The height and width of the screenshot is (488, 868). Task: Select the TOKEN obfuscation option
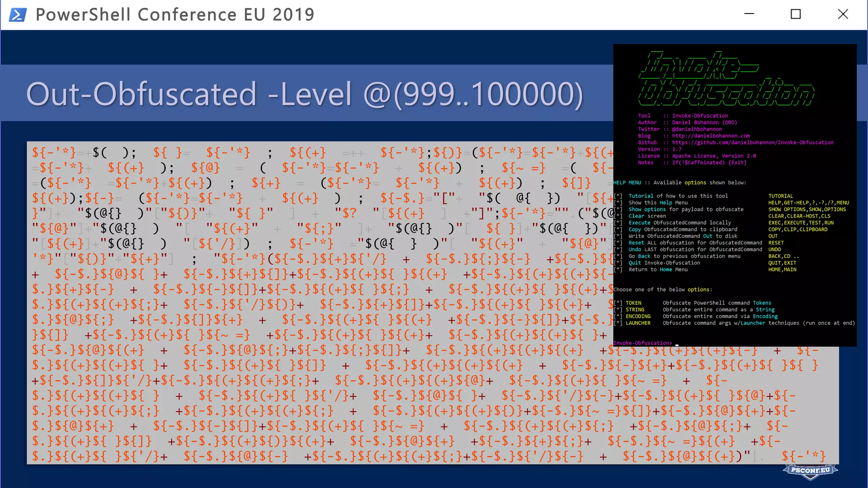click(x=633, y=303)
